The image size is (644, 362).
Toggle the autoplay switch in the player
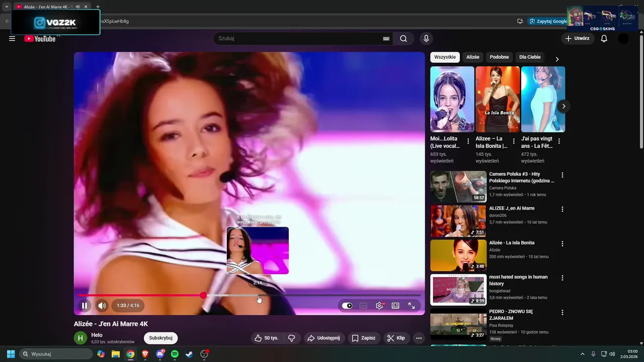click(347, 306)
